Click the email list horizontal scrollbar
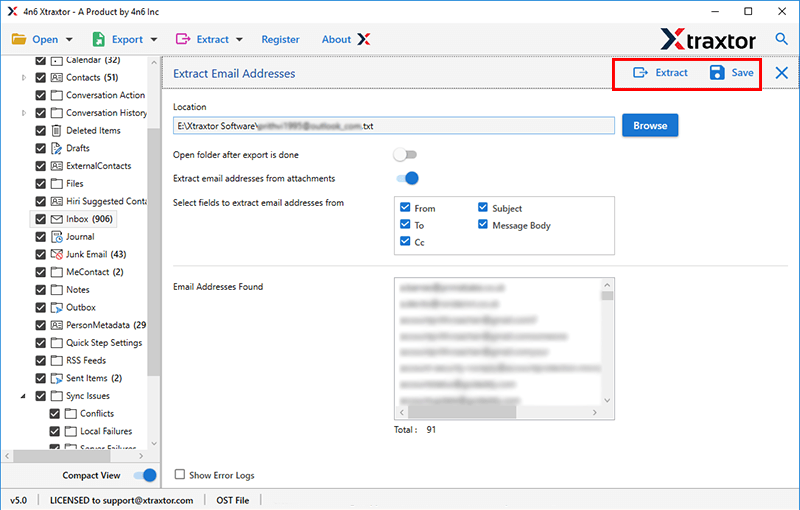Image resolution: width=800 pixels, height=510 pixels. tap(462, 412)
